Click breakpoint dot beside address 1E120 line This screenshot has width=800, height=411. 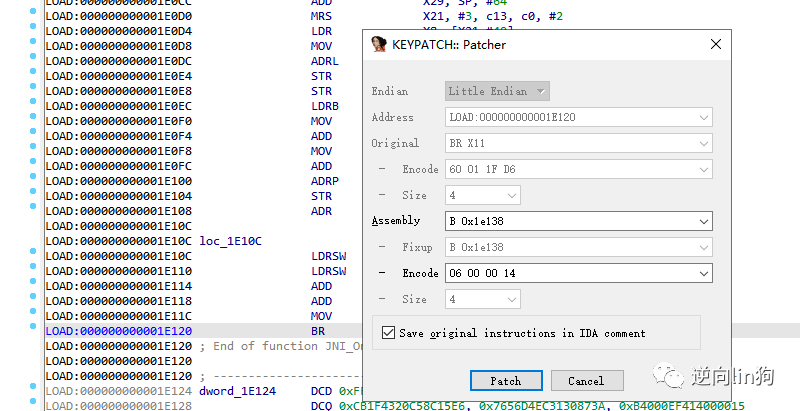[34, 330]
